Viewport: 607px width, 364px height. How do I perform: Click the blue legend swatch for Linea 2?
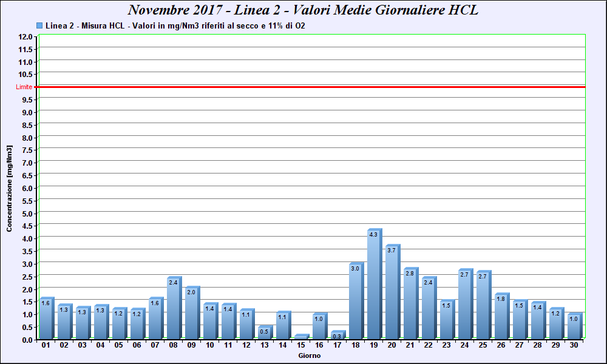pos(39,25)
